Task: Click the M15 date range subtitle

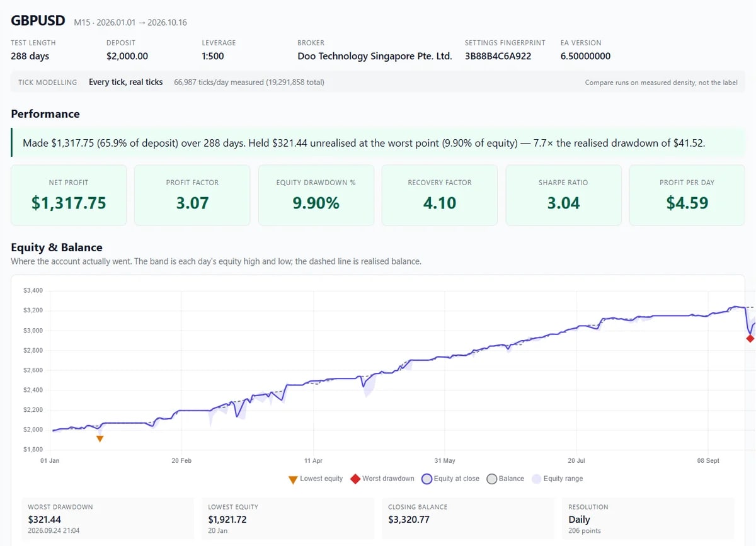Action: tap(130, 23)
